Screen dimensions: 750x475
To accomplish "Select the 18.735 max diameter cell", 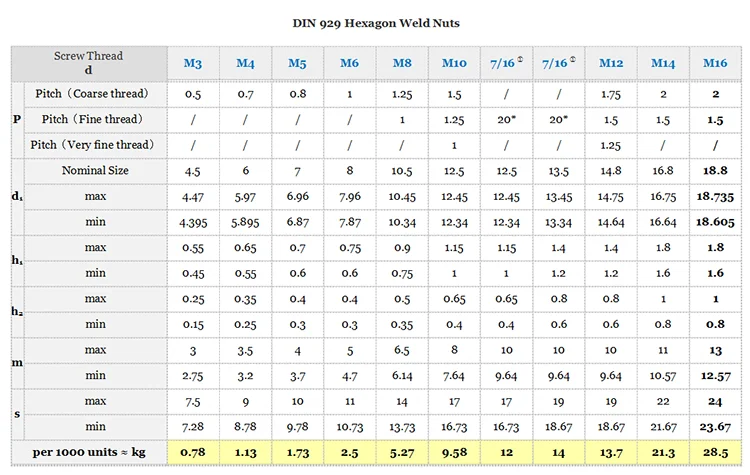I will click(715, 197).
